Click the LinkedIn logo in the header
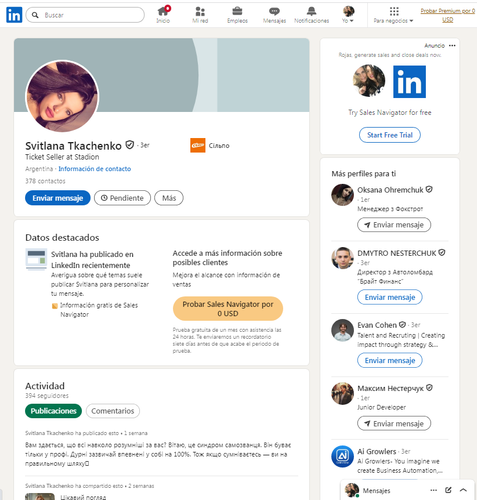Image resolution: width=477 pixels, height=500 pixels. click(14, 15)
